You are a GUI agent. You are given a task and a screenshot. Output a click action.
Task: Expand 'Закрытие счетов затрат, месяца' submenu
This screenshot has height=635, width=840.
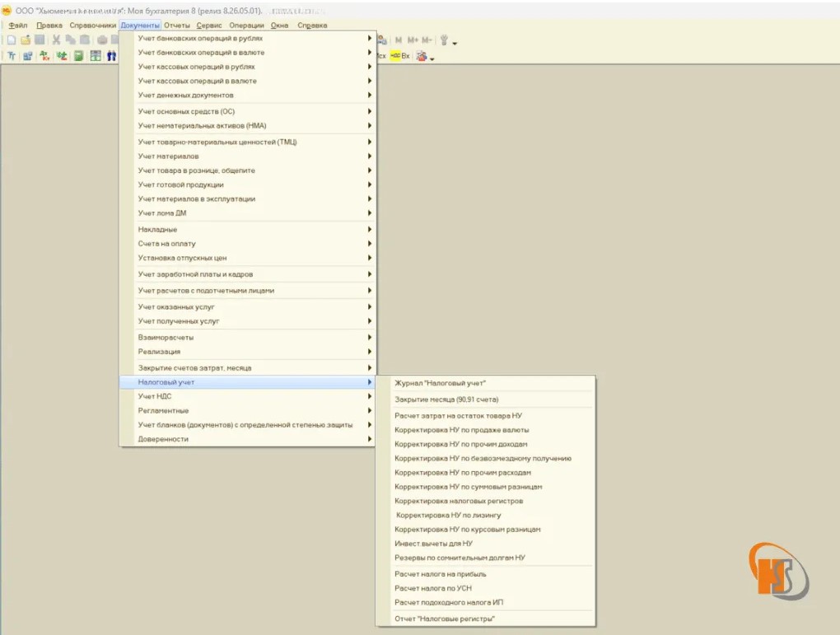click(248, 367)
